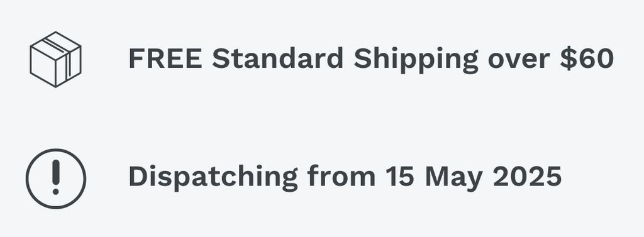The height and width of the screenshot is (237, 644).
Task: Select the top flap of package icon
Action: point(55,43)
